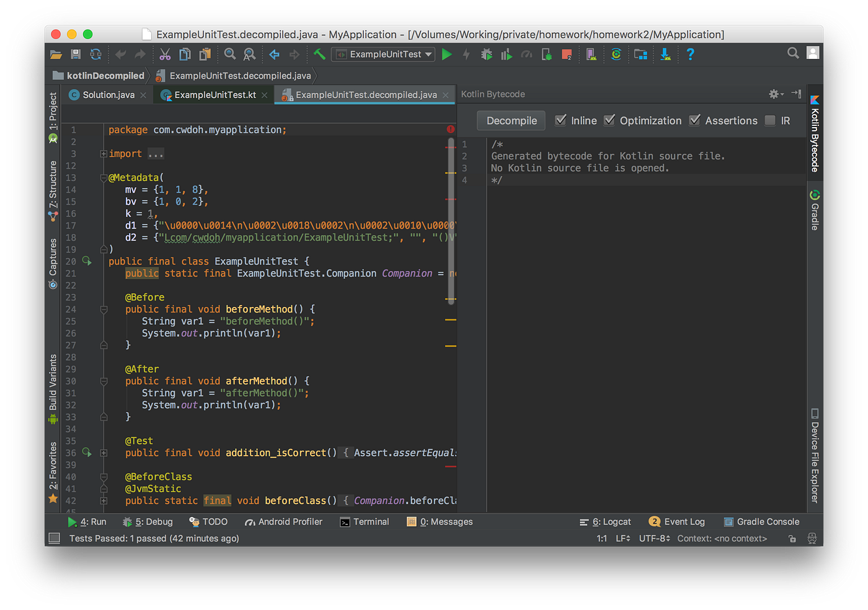Click the editor scrollbar on the right
868x610 pixels.
coord(451,217)
